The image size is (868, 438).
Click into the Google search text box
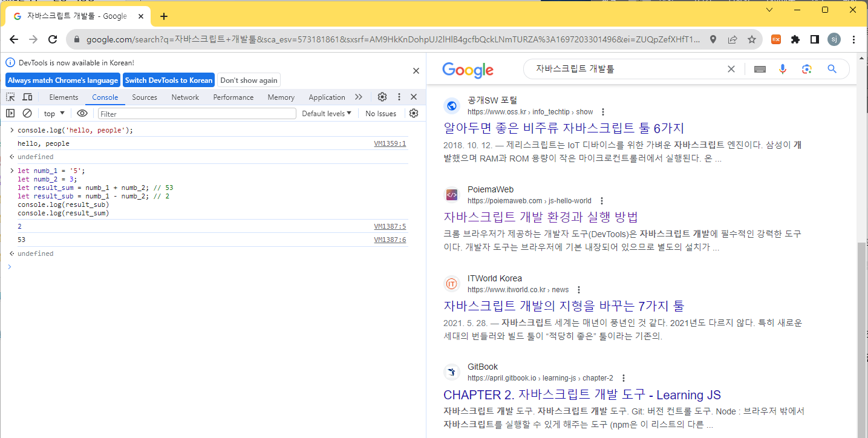626,69
